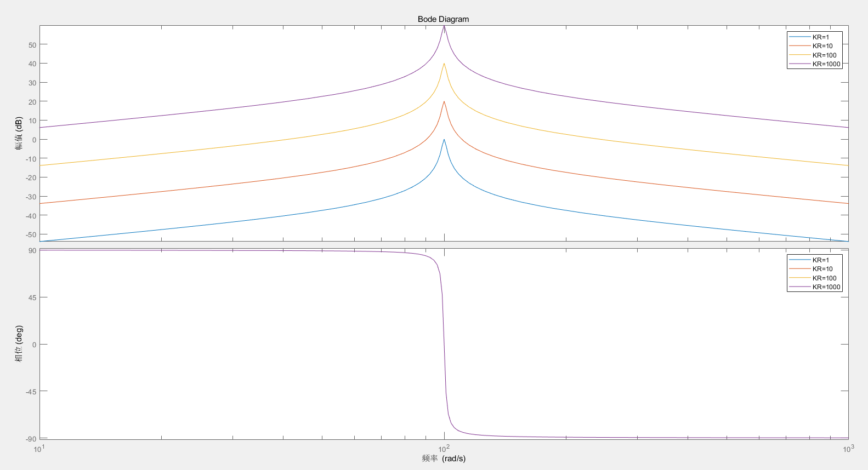
Task: Click KR=100 label in phase plot legend
Action: click(824, 278)
